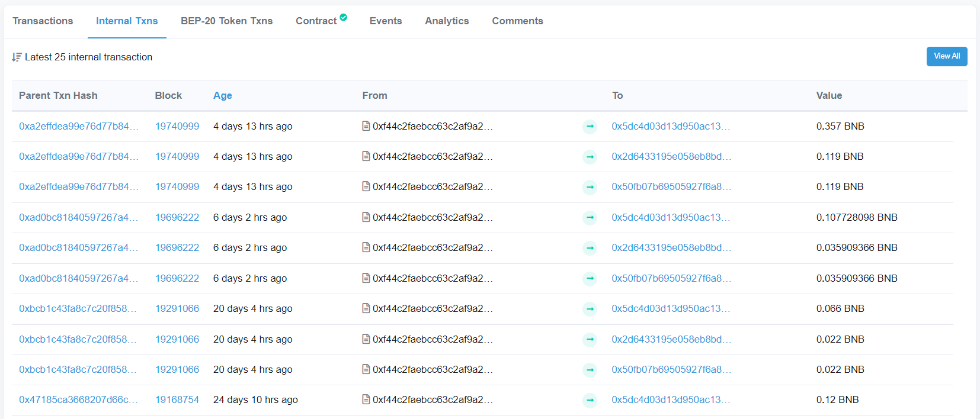
Task: Open To address 0x2d6433195e058eb8bd in first 0.119 BNB row
Action: [x=671, y=156]
